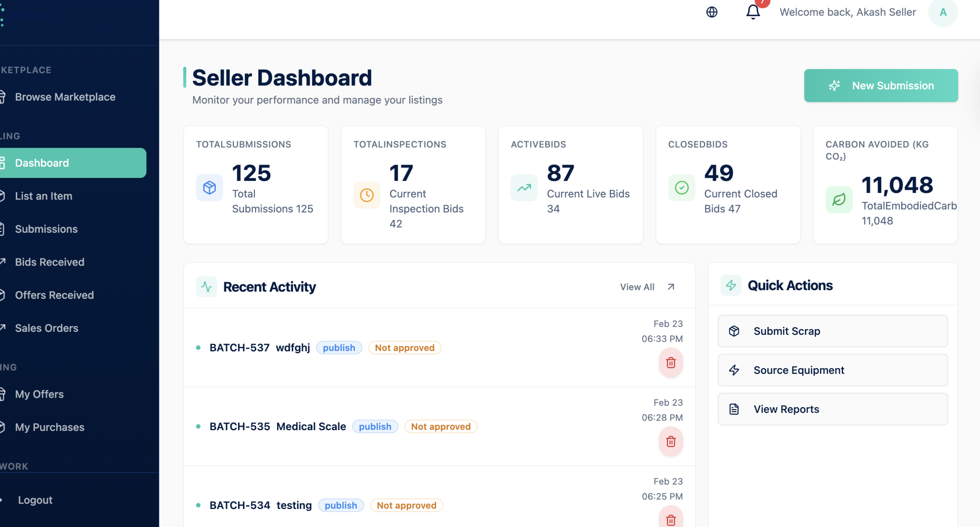The height and width of the screenshot is (527, 980).
Task: Click the Total Inspections clock icon
Action: (366, 195)
